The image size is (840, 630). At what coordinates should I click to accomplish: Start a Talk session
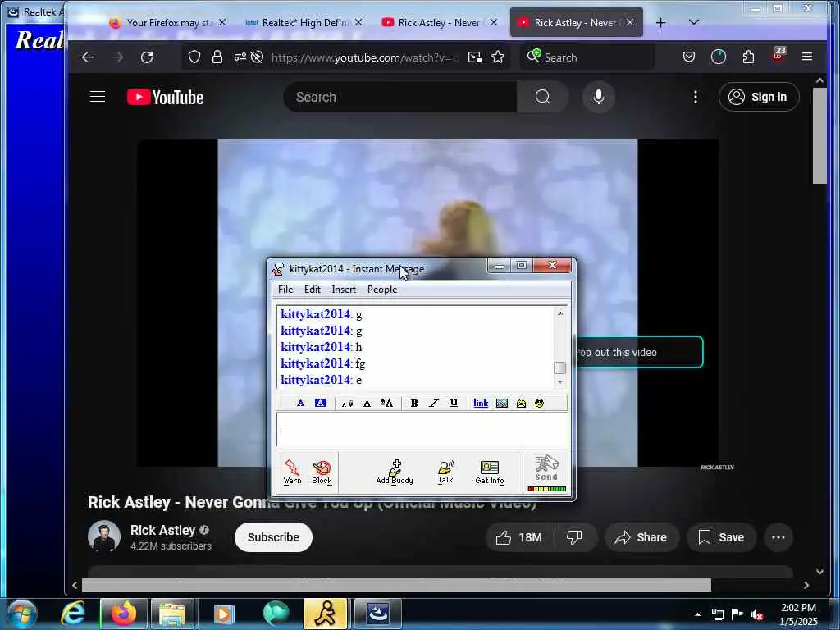tap(445, 472)
